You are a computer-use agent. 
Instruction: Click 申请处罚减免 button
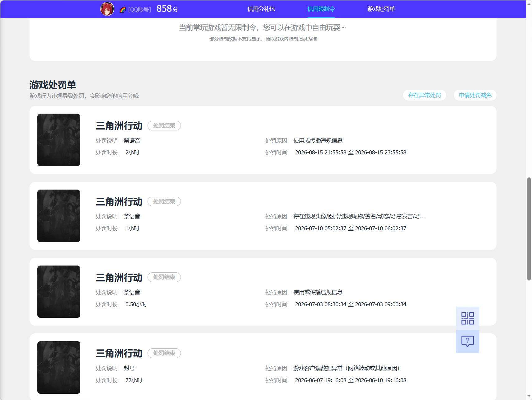point(475,95)
